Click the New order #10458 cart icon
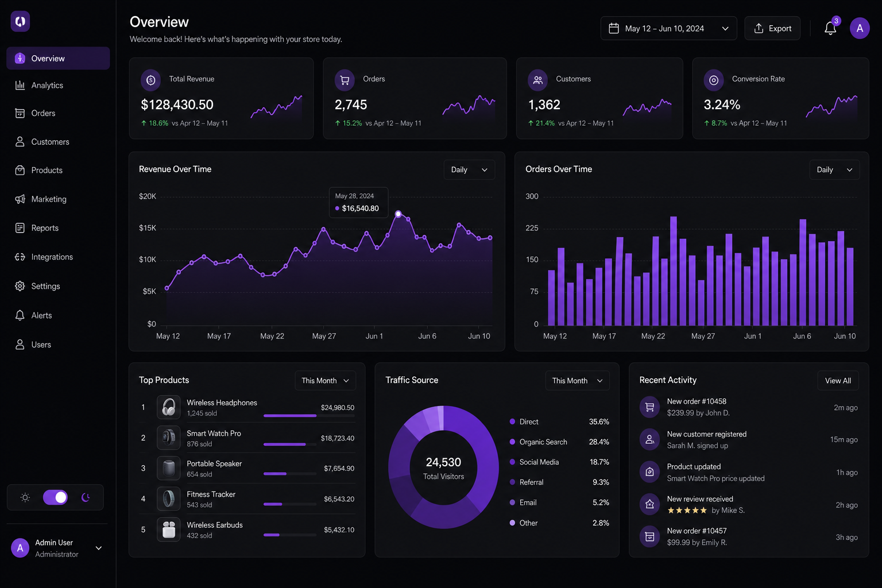 click(x=649, y=407)
